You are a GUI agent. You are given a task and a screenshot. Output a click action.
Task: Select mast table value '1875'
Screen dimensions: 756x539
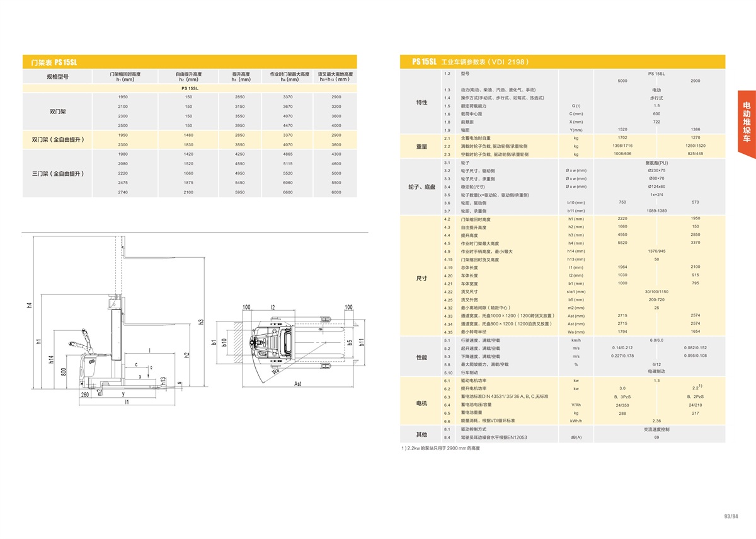tap(188, 182)
